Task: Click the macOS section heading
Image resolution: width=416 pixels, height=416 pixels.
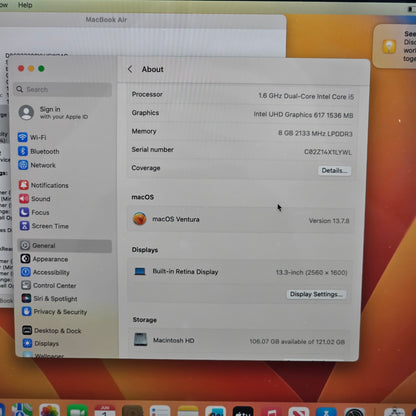Action: [x=142, y=197]
